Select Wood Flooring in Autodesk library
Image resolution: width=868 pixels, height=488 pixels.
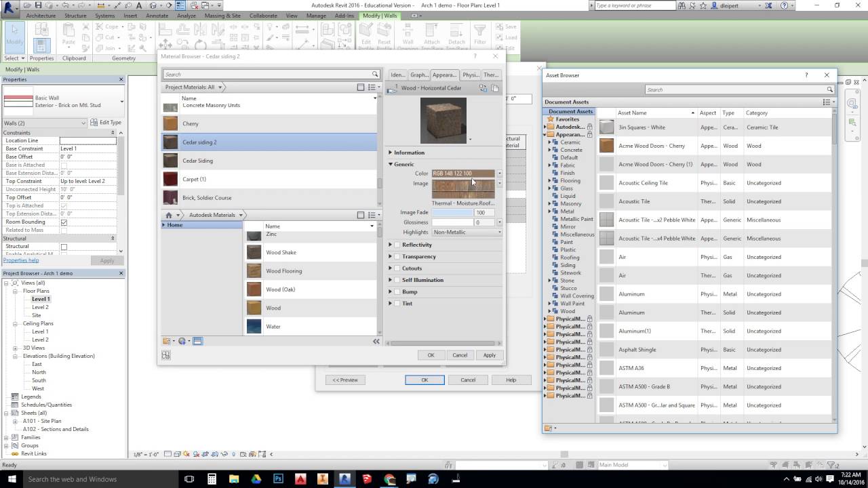click(310, 271)
